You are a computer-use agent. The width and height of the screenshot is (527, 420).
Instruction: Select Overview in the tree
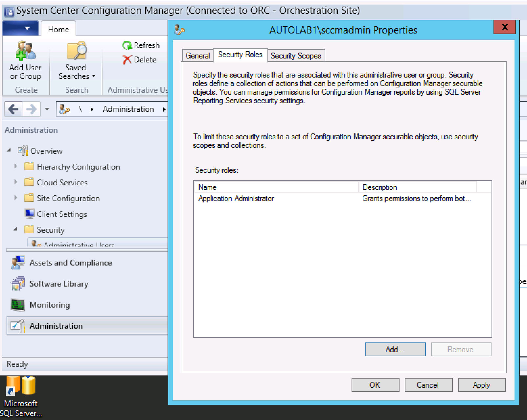pyautogui.click(x=46, y=151)
